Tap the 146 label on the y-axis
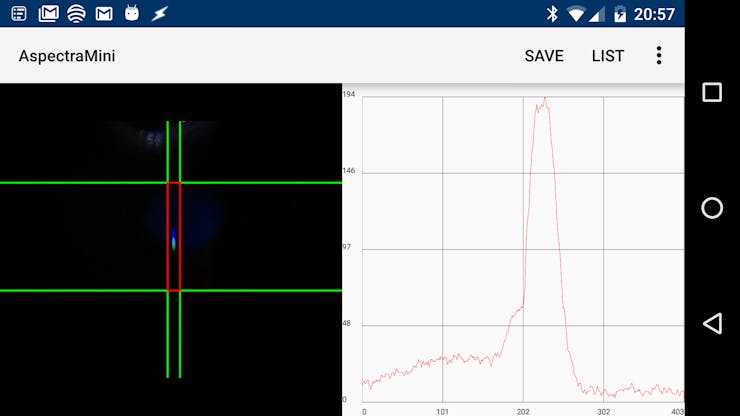 348,171
